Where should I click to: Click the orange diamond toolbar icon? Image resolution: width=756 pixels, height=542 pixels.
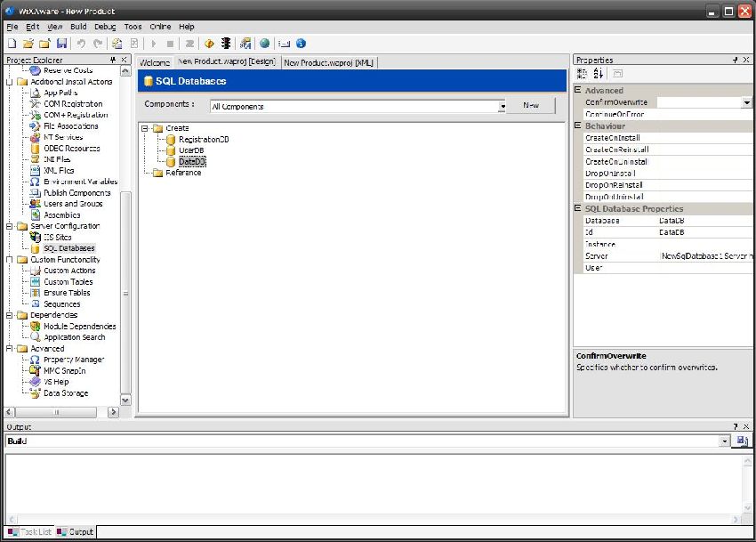pyautogui.click(x=209, y=44)
